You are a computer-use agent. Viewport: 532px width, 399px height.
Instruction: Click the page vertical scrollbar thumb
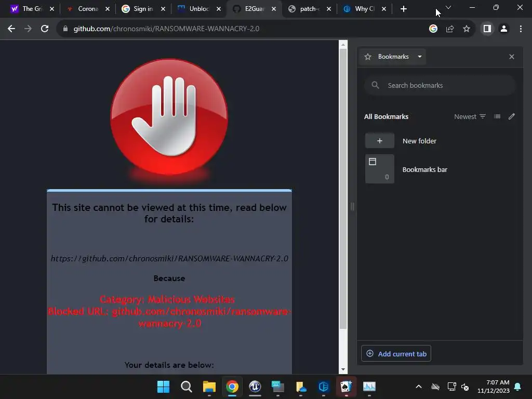343,189
